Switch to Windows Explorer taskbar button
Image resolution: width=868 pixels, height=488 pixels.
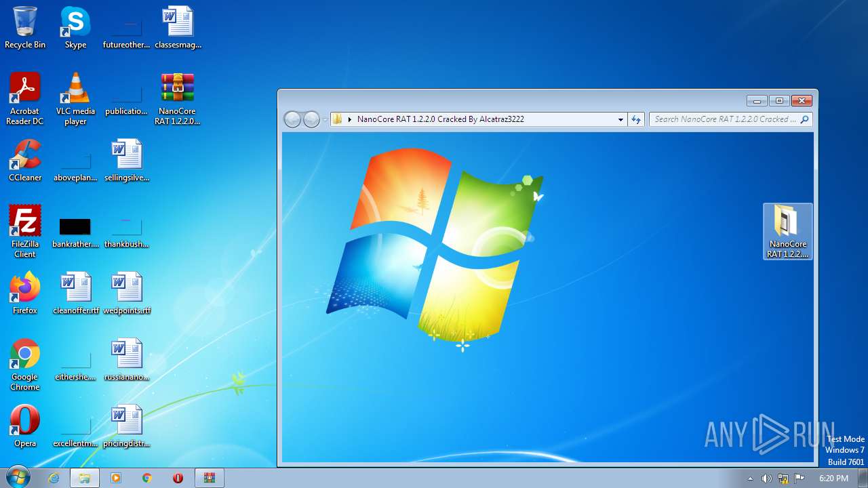(85, 478)
